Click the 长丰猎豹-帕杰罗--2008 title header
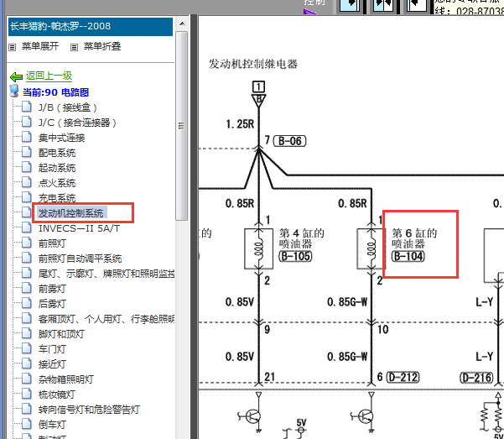504x439 pixels. click(x=91, y=27)
